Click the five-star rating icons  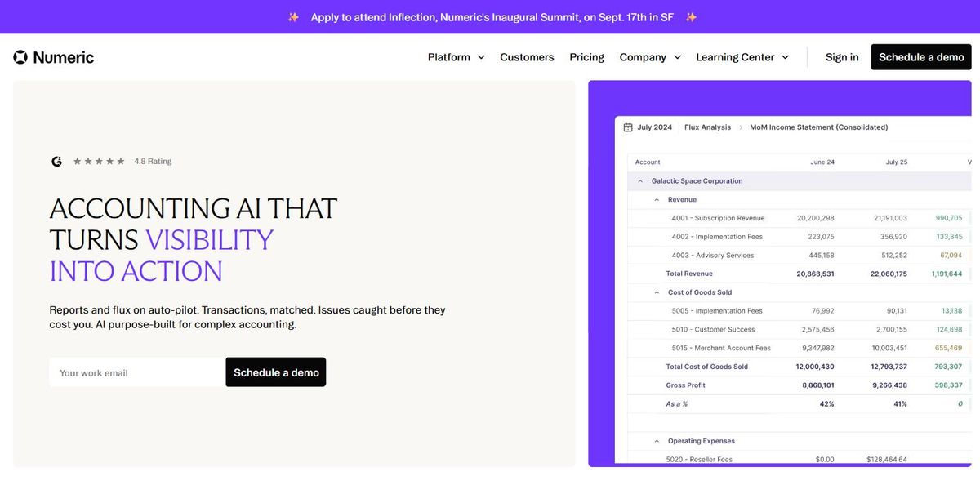point(99,162)
